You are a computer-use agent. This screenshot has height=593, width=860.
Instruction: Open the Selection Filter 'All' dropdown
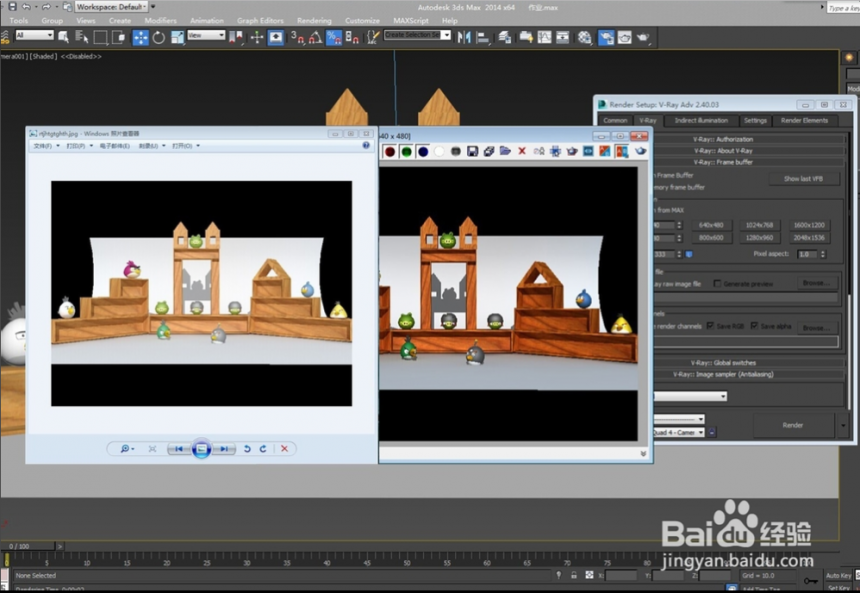(34, 35)
